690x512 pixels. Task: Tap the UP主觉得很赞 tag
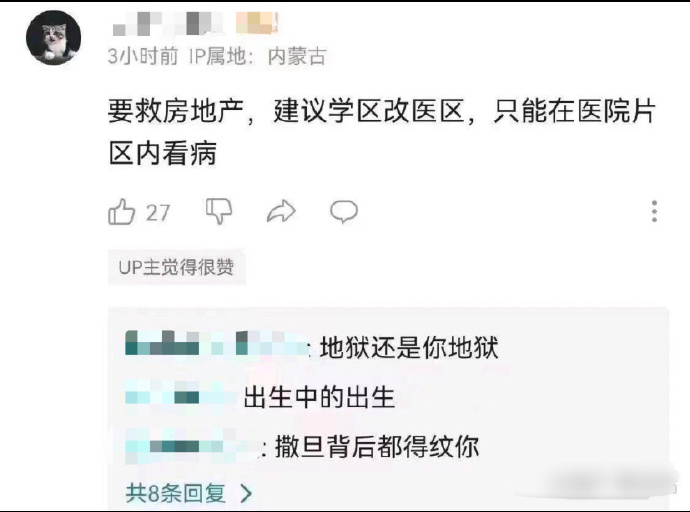(176, 267)
